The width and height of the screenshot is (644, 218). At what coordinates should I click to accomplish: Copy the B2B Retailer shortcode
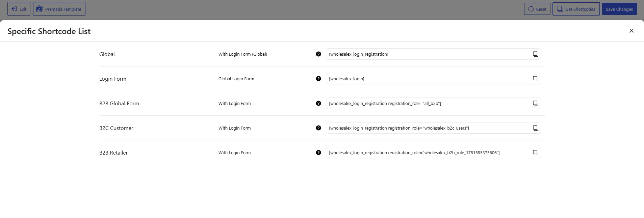pyautogui.click(x=535, y=153)
